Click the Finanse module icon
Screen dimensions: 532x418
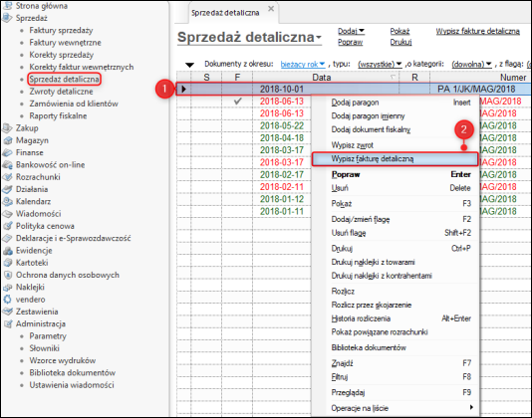pyautogui.click(x=7, y=152)
